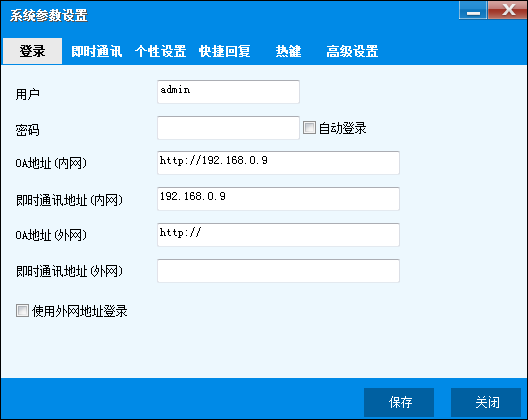Click the 系统参数设置 title bar text
Image resolution: width=528 pixels, height=420 pixels.
point(49,15)
